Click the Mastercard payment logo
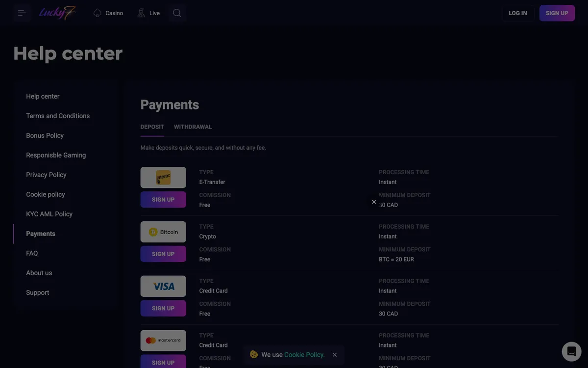 (x=163, y=341)
